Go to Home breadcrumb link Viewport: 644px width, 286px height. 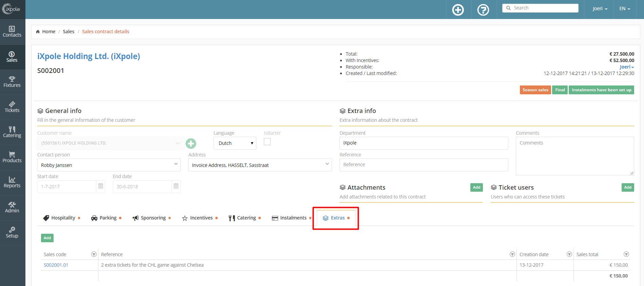[49, 32]
